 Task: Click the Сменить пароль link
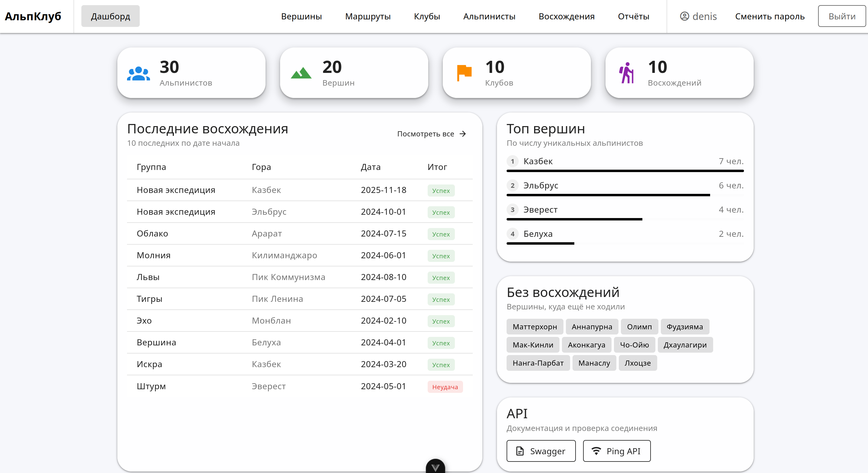pyautogui.click(x=770, y=16)
